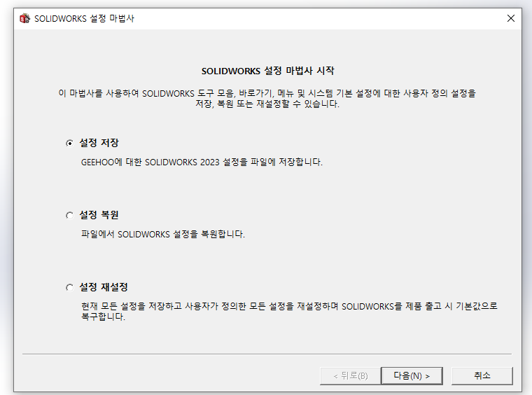This screenshot has width=532, height=395.
Task: Click the intro paragraph starting '이 마법사를 사용하여'
Action: 267,99
